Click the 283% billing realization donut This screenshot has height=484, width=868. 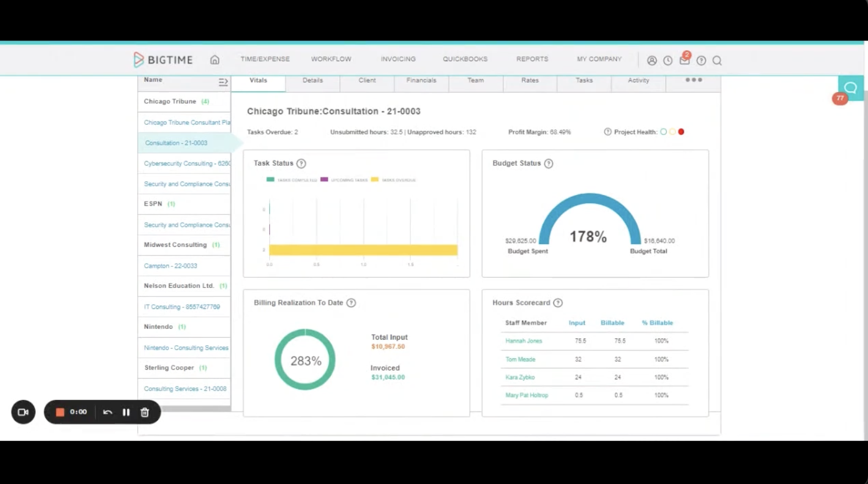click(x=305, y=360)
